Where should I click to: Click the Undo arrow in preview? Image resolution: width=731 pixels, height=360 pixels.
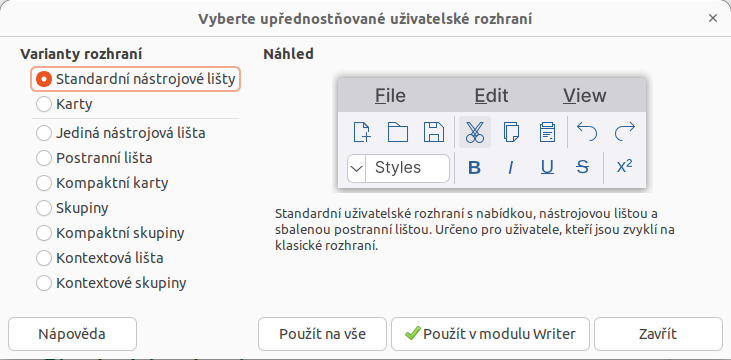pyautogui.click(x=587, y=132)
